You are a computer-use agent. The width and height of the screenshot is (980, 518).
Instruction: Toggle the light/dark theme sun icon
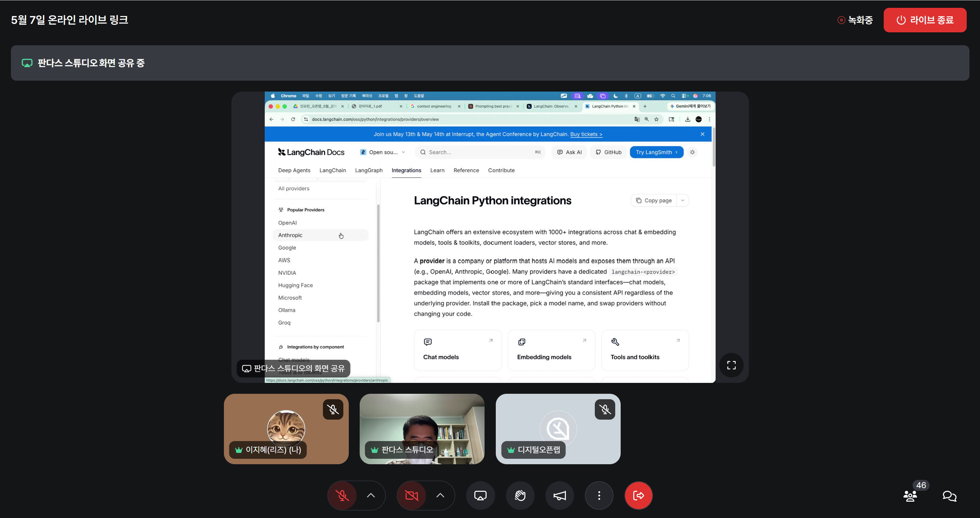pos(692,152)
